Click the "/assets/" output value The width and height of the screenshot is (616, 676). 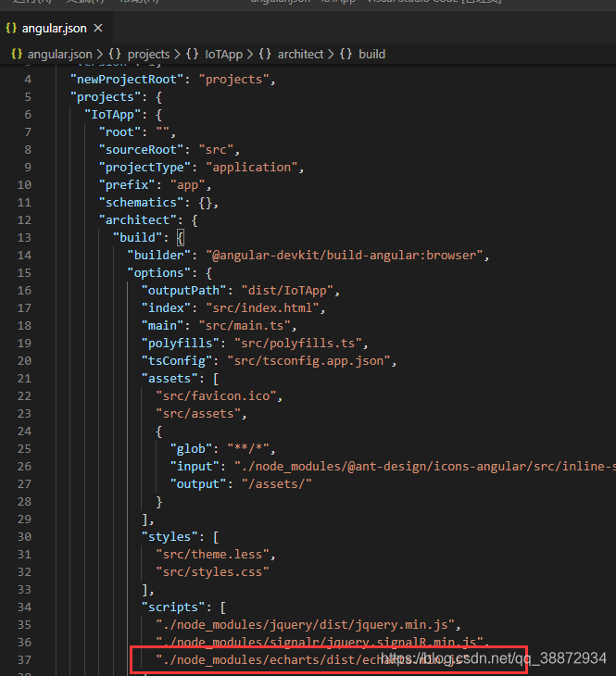277,484
